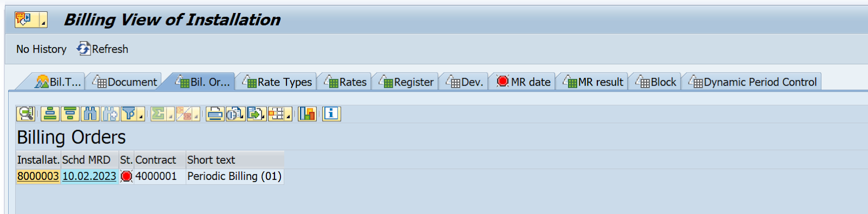Click the St. column header
Screen dimensions: 868x214
[x=126, y=160]
